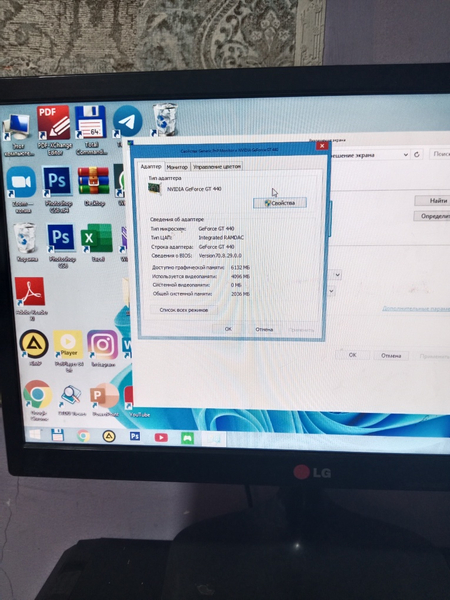This screenshot has width=450, height=600.
Task: Switch to the Управление цветом tab
Action: pos(217,166)
